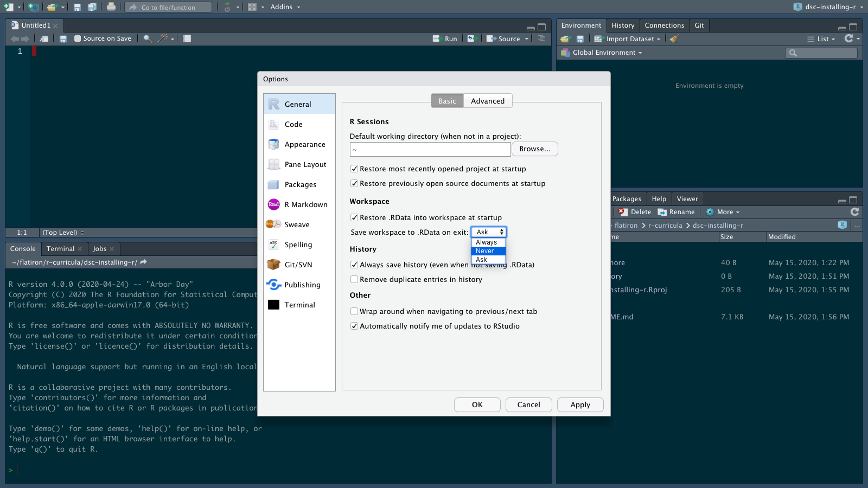The width and height of the screenshot is (868, 488).
Task: Click the New File icon in main toolbar
Action: click(8, 7)
